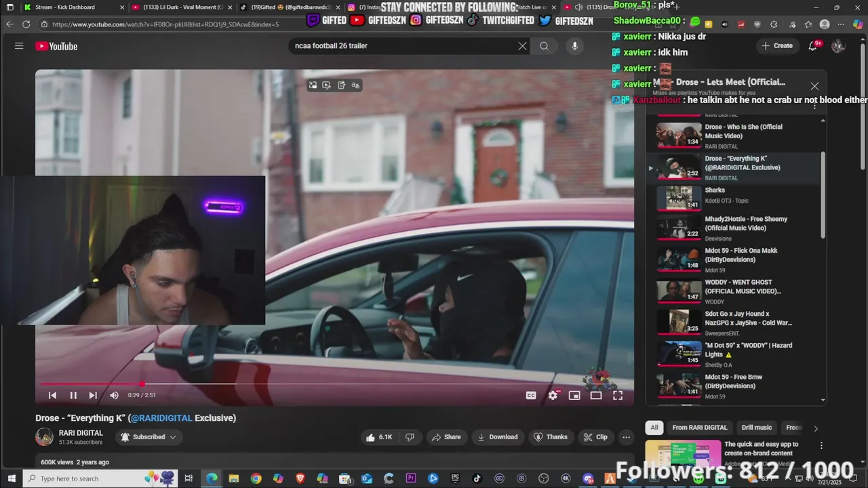Pause the playing video
Screen dimensions: 868x488
[x=73, y=395]
